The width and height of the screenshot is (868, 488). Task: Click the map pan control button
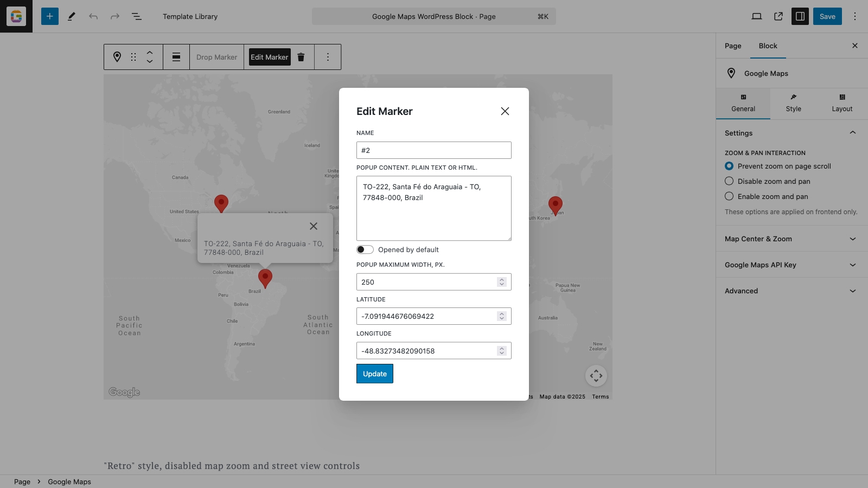coord(596,376)
